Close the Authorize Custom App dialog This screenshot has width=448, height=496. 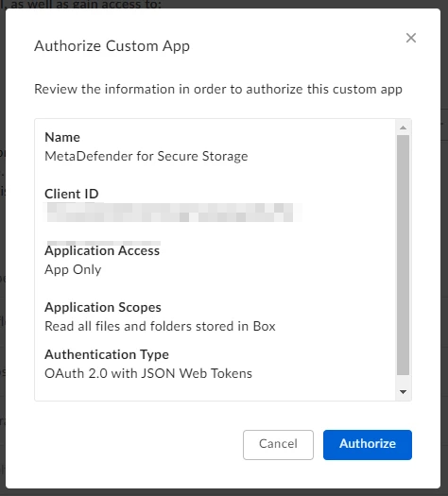[x=411, y=38]
